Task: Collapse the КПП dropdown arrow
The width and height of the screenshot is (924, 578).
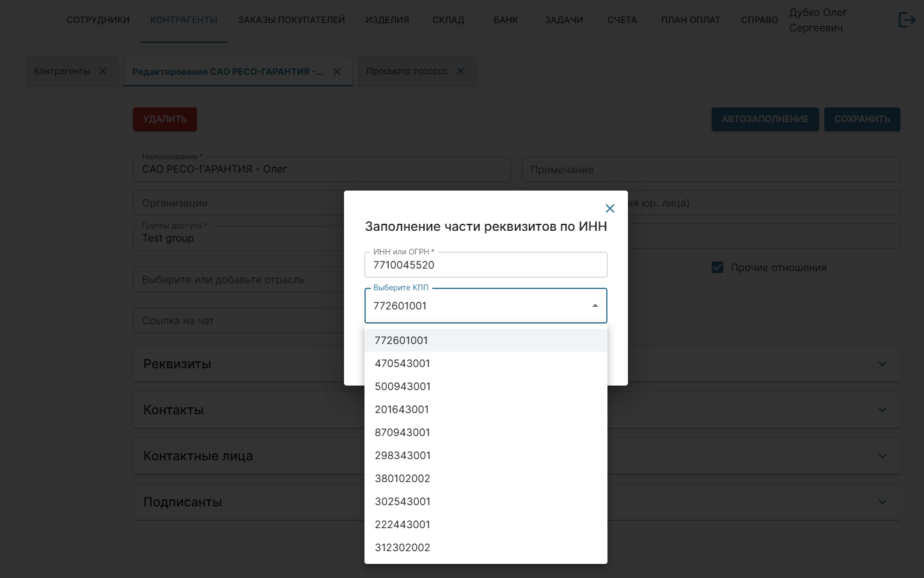Action: pyautogui.click(x=595, y=306)
